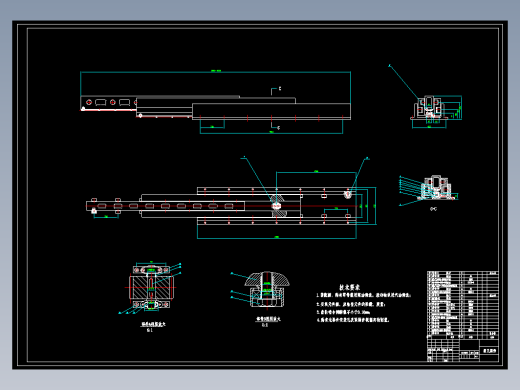Select the C-C section view at right
The width and height of the screenshot is (520, 390).
(437, 188)
